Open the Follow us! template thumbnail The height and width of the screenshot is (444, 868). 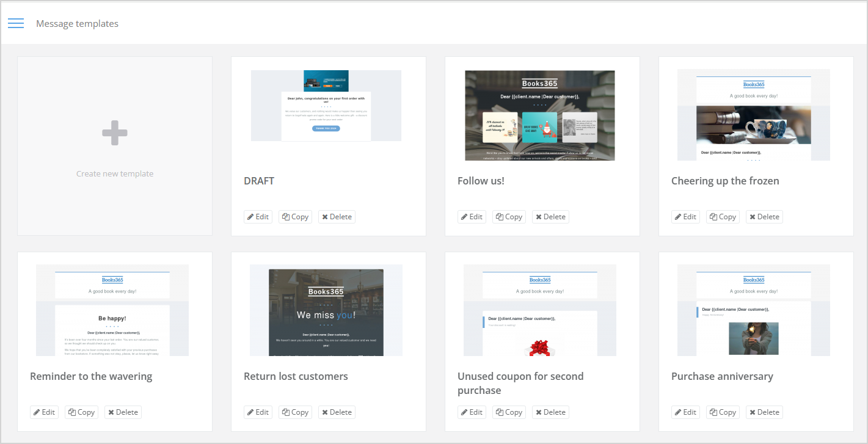coord(540,115)
